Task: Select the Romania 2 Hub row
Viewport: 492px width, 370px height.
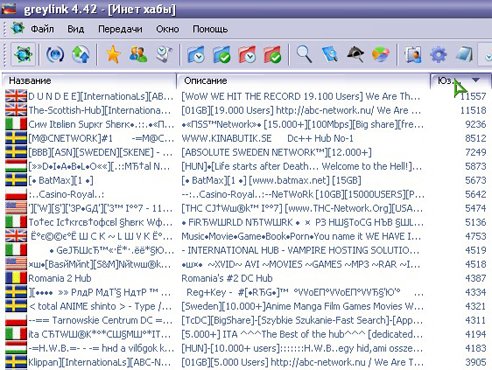Action: (x=246, y=278)
